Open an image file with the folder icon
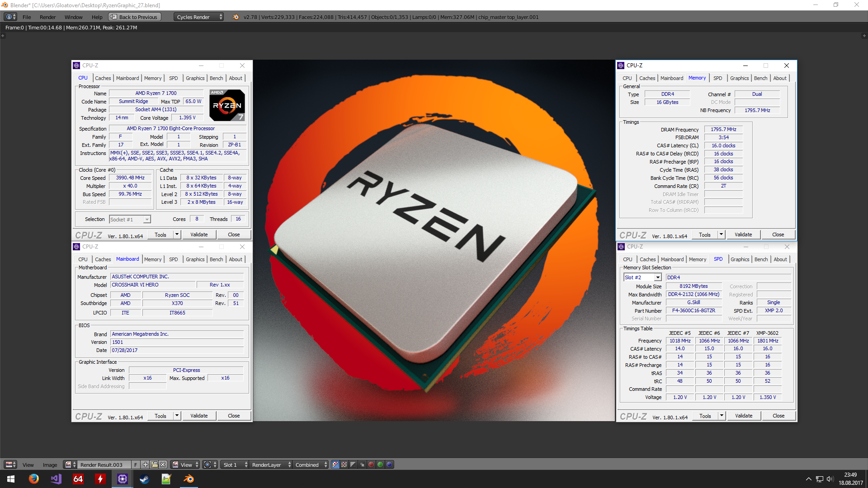The image size is (868, 488). point(154,465)
